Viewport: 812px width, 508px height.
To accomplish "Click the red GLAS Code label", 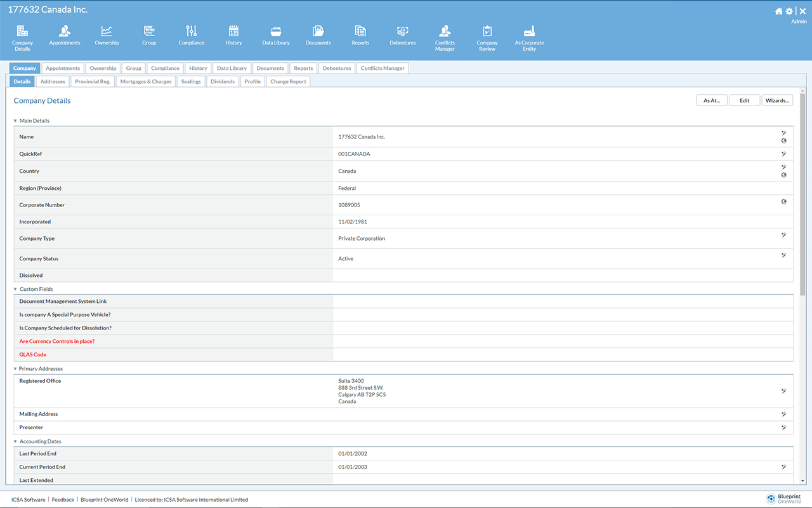I will tap(32, 354).
